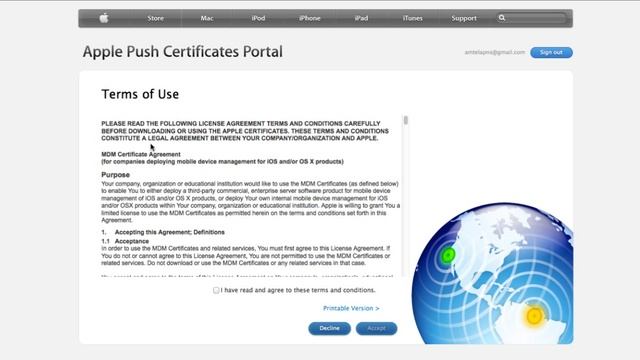
Task: Open the Store menu item
Action: tap(156, 18)
